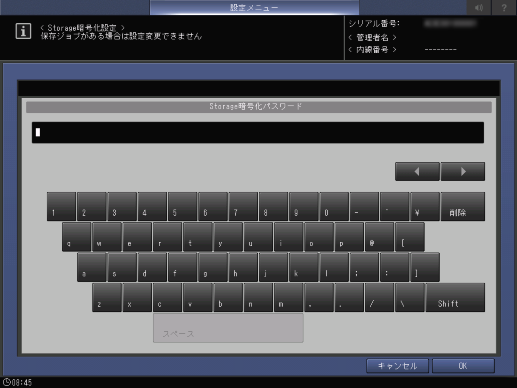Tap the g key
This screenshot has height=388, width=517.
(213, 267)
